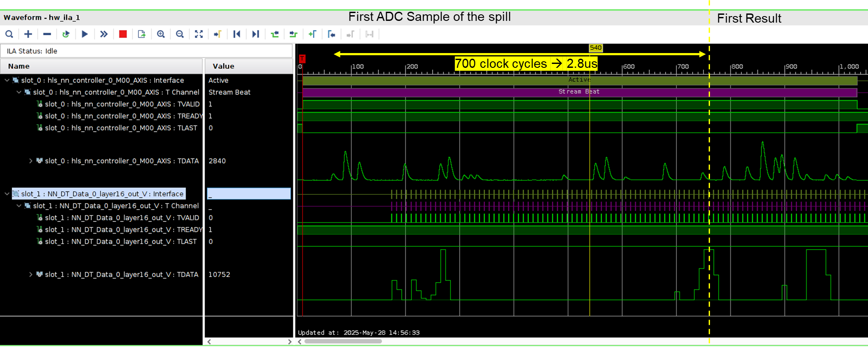Click the yellow cursor marker labeled 540
868x347 pixels.
click(595, 48)
